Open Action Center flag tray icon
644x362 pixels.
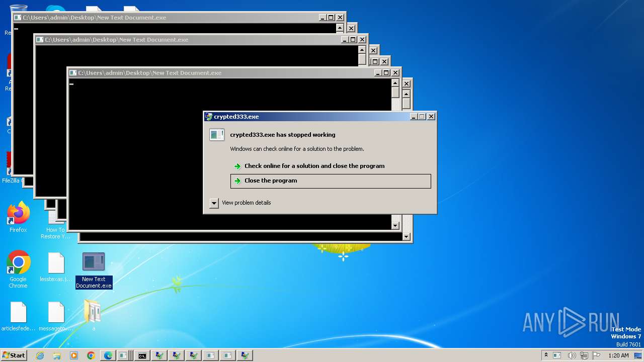[597, 355]
